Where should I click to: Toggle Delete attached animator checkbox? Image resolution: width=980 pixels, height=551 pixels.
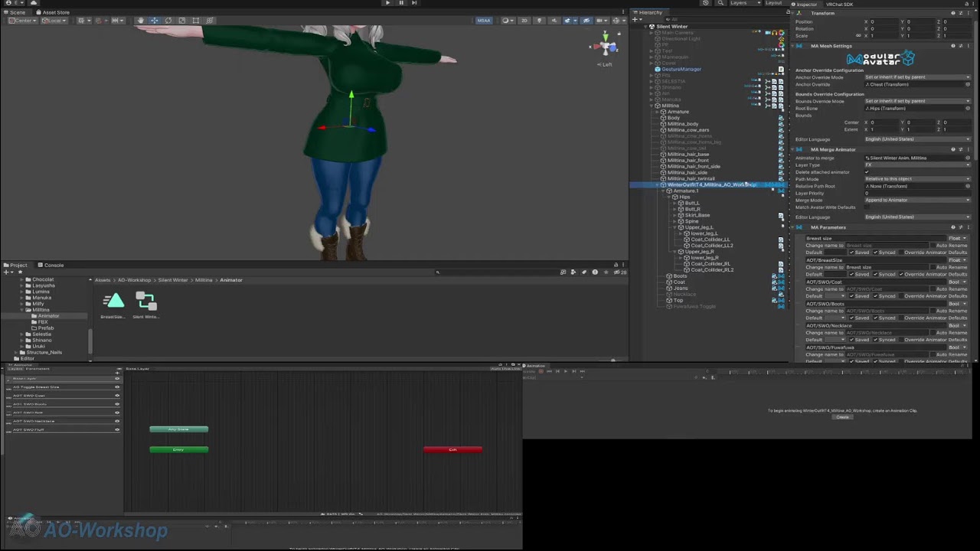pos(867,171)
